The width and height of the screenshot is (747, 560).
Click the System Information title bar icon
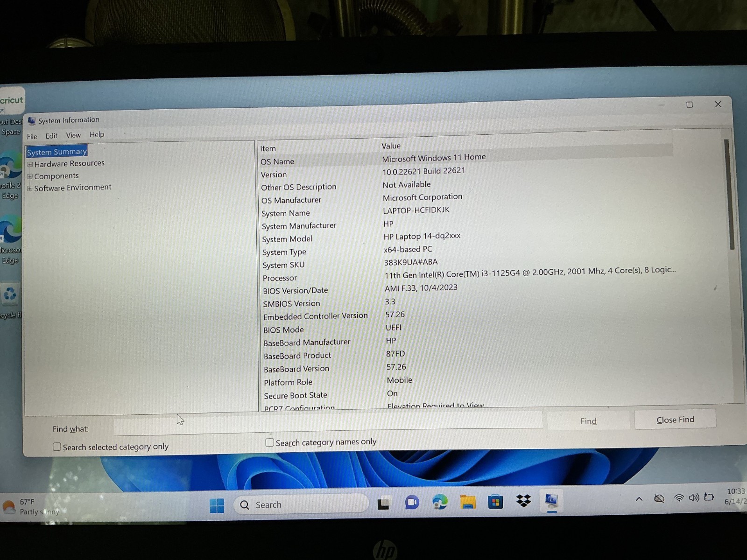32,121
